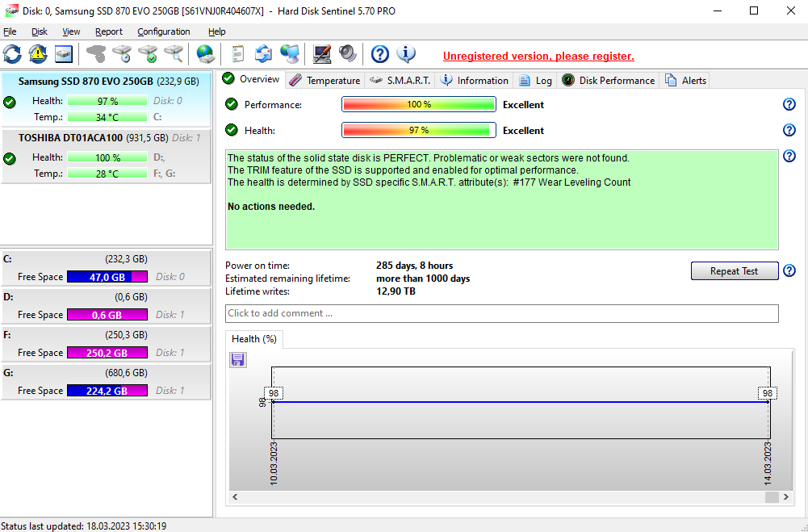The width and height of the screenshot is (808, 532).
Task: Click green check icon beside TOSHIBA disk Health
Action: point(9,159)
